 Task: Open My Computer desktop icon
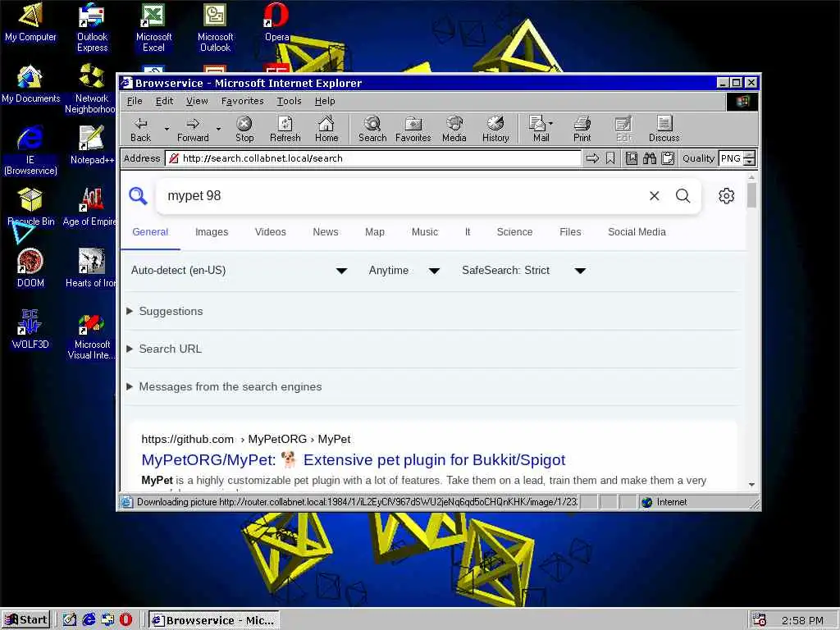point(30,22)
